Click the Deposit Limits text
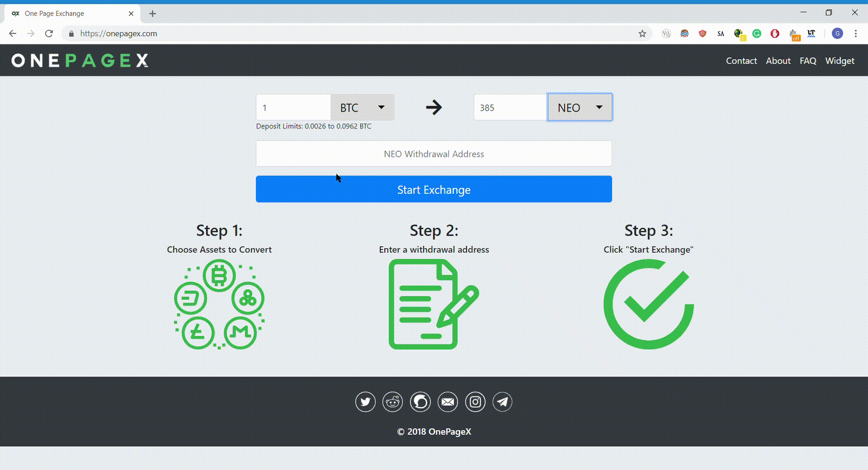The image size is (868, 470). pos(314,126)
